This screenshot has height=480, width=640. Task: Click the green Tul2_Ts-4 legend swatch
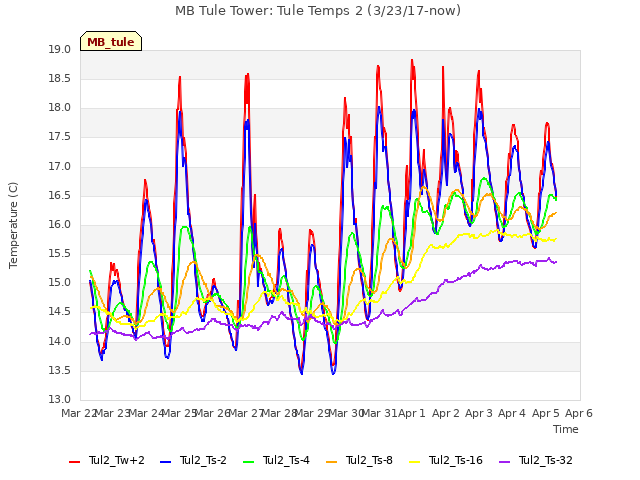tap(248, 462)
